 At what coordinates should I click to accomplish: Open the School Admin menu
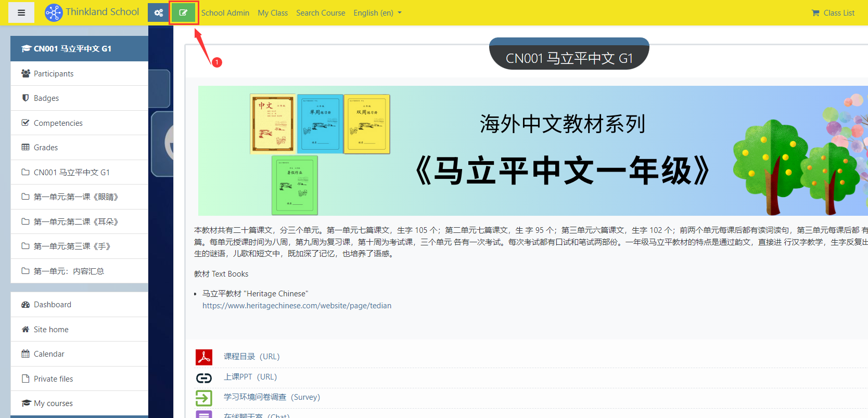click(225, 13)
